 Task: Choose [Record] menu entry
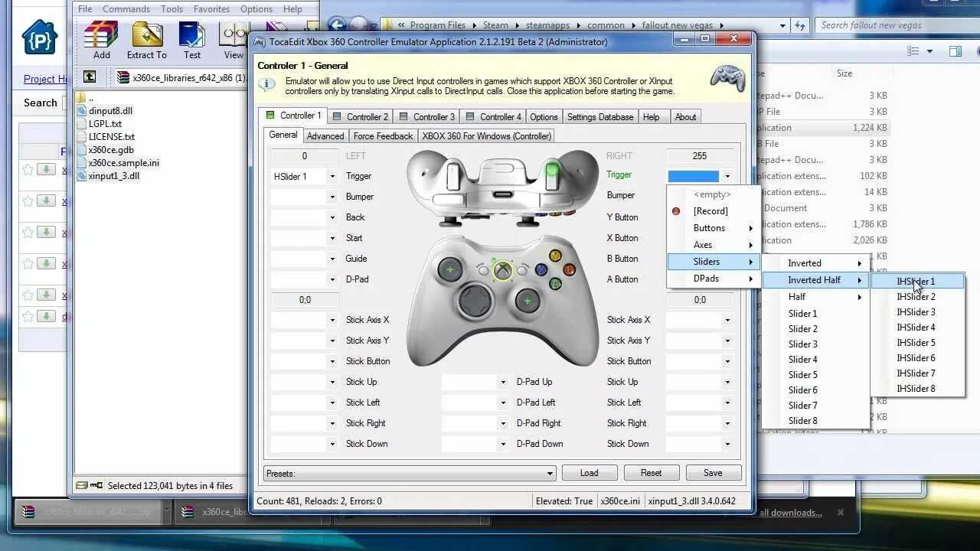tap(712, 211)
